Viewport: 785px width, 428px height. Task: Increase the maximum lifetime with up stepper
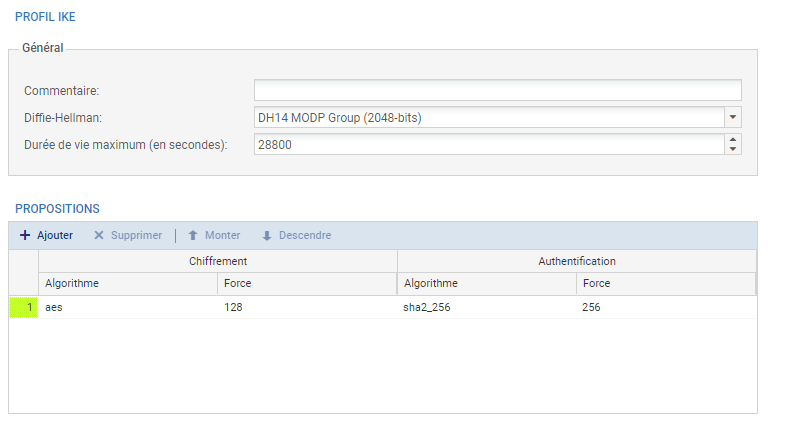pos(733,140)
